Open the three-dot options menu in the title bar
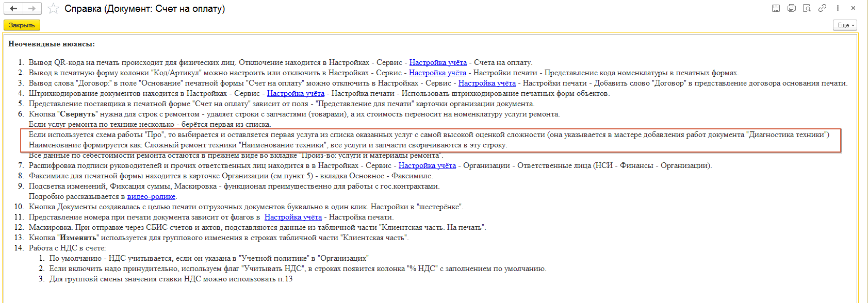 (x=838, y=8)
